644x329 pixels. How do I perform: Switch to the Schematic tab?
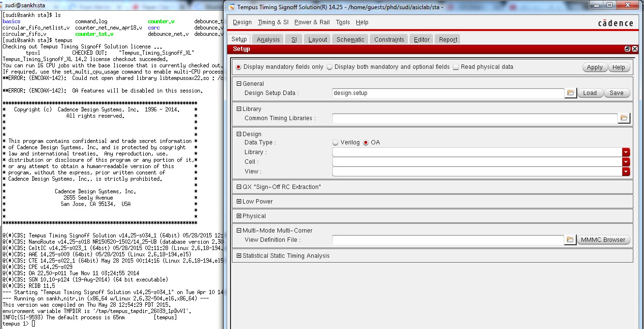[351, 39]
